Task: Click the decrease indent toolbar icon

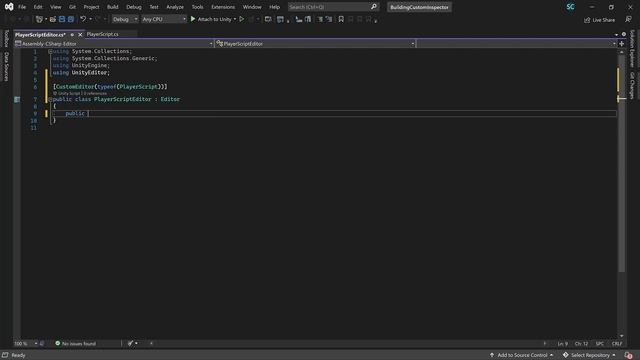Action: [x=299, y=19]
